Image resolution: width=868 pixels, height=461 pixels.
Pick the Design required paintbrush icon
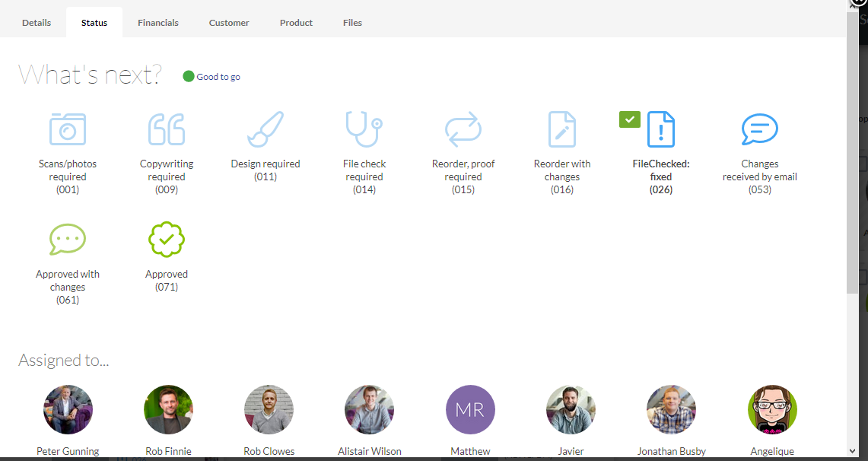[x=265, y=129]
